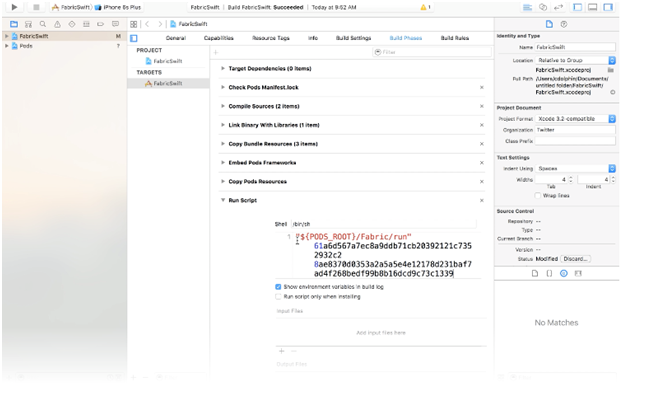This screenshot has height=395, width=646.
Task: Go back in editor history
Action: 147,24
